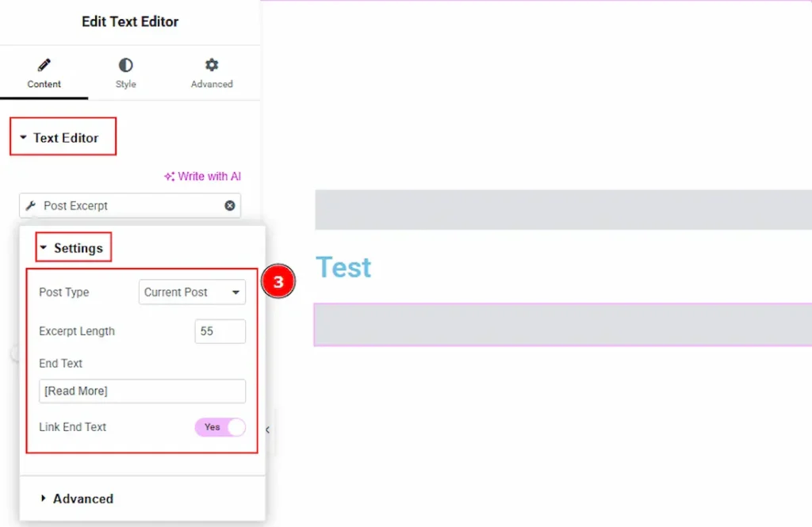The image size is (812, 527).
Task: Click the Write with AI sparkle link
Action: tap(202, 177)
